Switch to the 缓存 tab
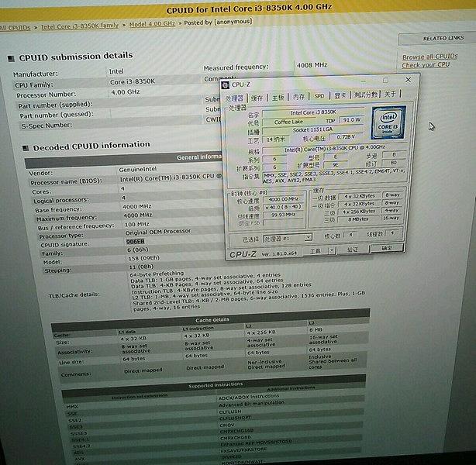The width and height of the screenshot is (476, 465). 257,98
